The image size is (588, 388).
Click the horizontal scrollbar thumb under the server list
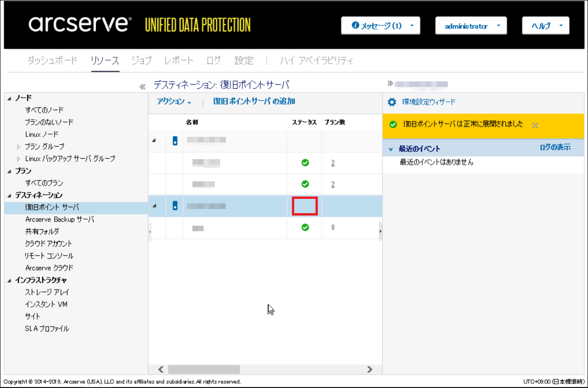(x=204, y=369)
